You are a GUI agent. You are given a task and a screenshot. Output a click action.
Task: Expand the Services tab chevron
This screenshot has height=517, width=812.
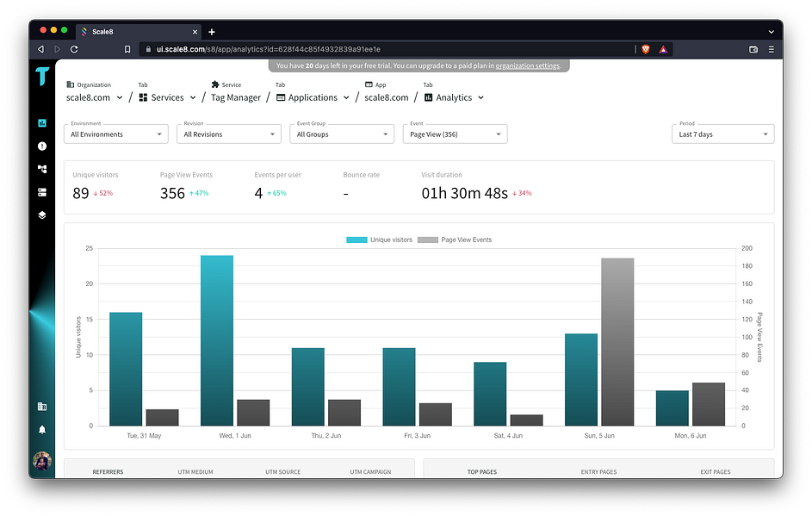pyautogui.click(x=193, y=97)
